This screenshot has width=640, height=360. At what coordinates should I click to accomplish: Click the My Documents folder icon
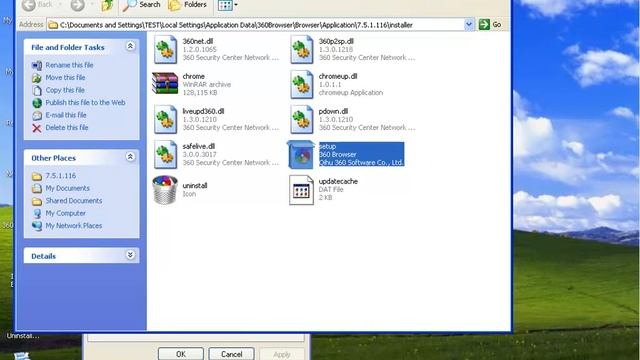tap(37, 189)
